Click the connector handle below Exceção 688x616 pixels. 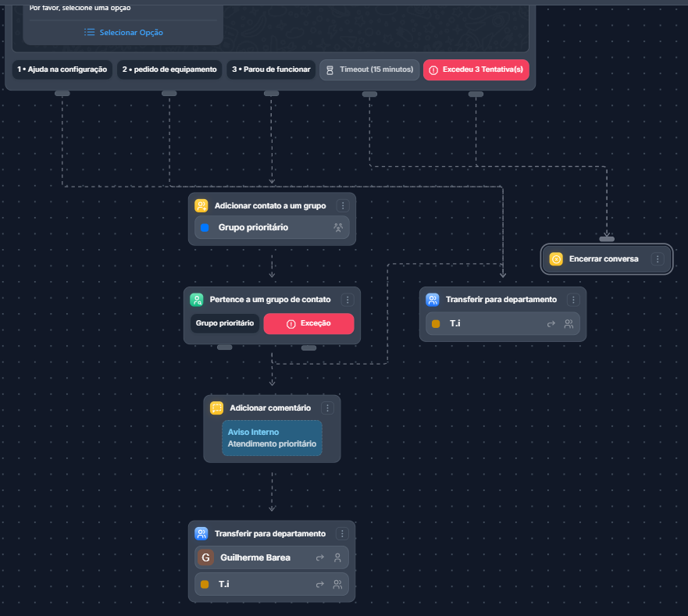tap(309, 348)
